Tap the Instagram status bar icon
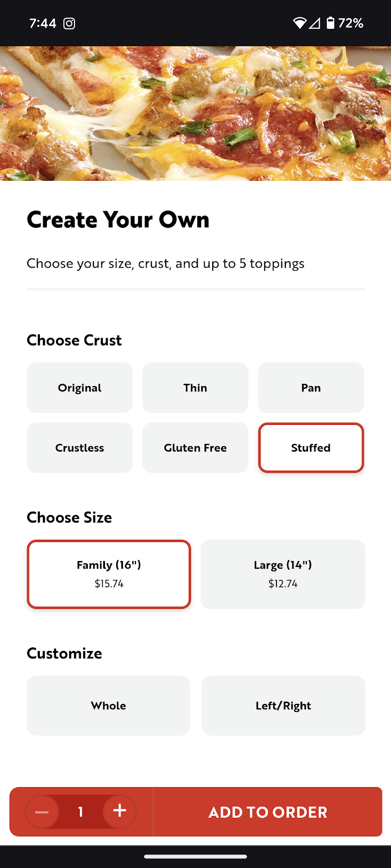 [x=69, y=24]
